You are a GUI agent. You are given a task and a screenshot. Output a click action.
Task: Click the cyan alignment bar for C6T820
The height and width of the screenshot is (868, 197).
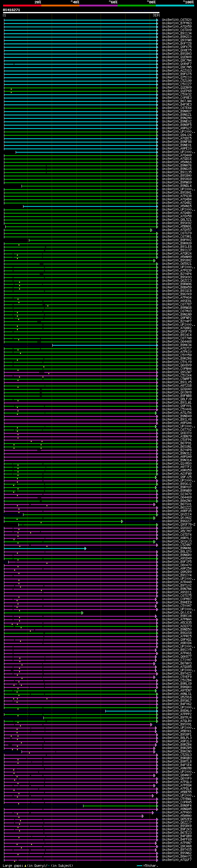point(81,20)
